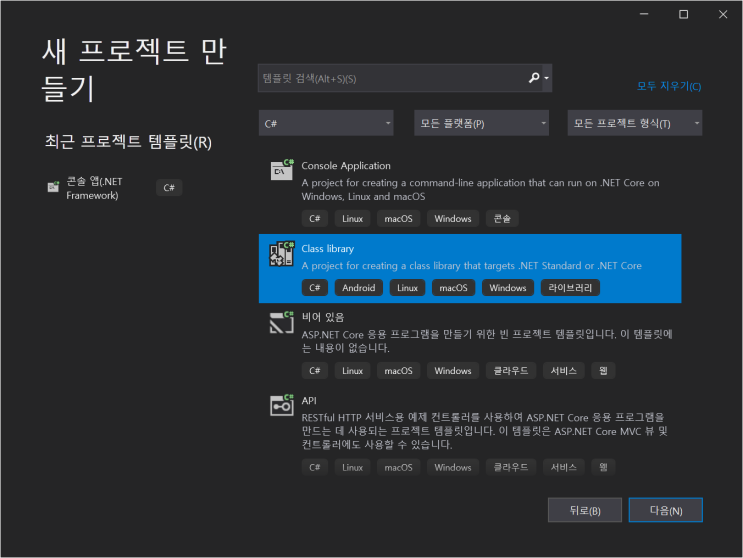
Task: Click the macOS tag under Console Application
Action: tap(398, 218)
